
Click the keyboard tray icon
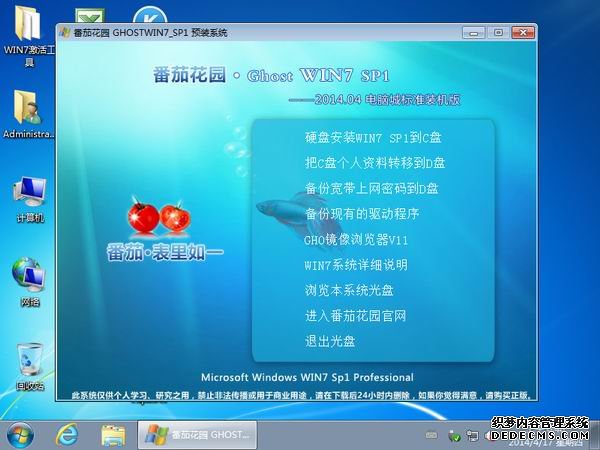click(431, 435)
